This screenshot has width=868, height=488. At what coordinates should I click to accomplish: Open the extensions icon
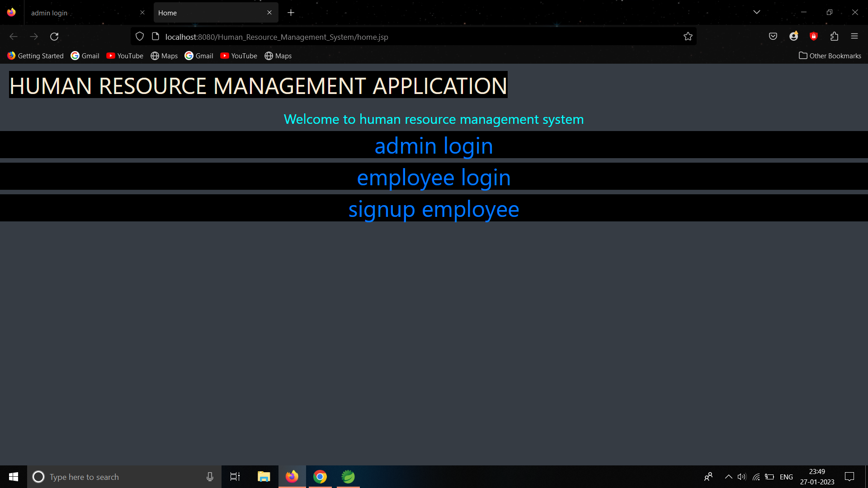tap(835, 37)
